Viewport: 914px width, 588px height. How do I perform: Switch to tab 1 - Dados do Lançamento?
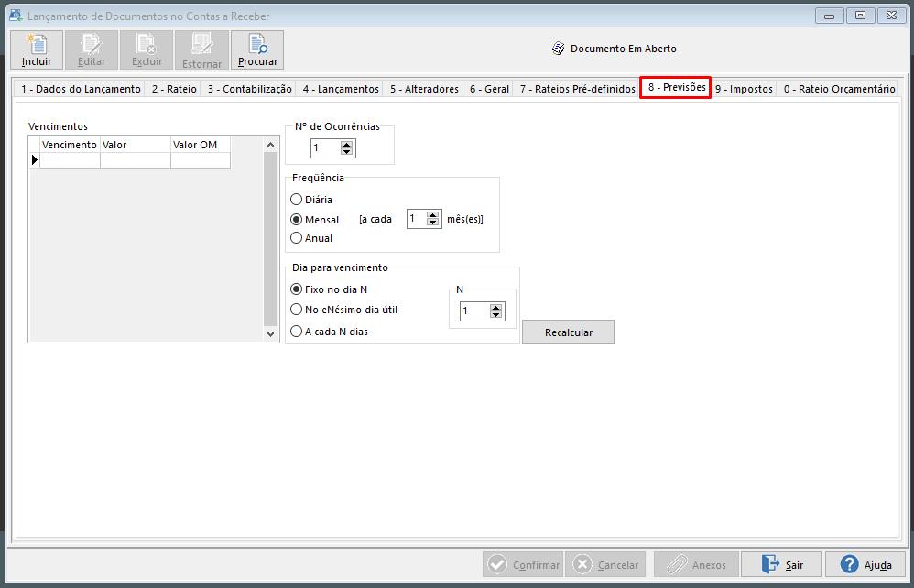[x=81, y=89]
